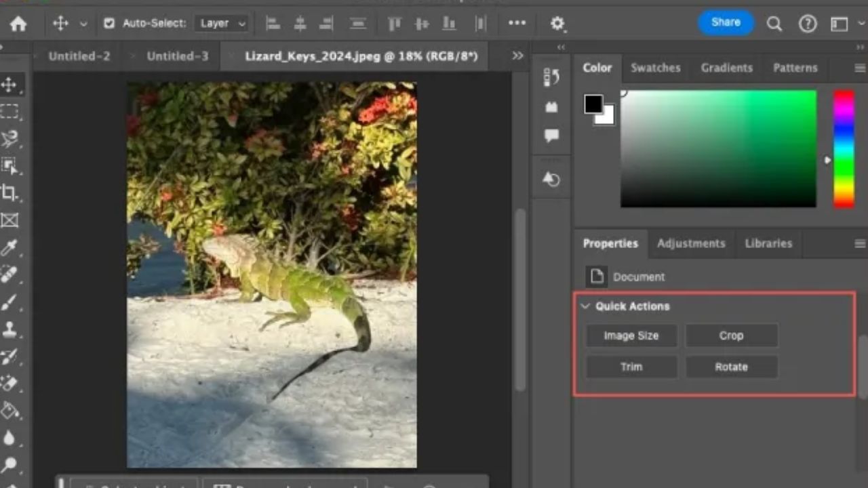The image size is (868, 488).
Task: Open the Adjustments tab
Action: point(691,243)
